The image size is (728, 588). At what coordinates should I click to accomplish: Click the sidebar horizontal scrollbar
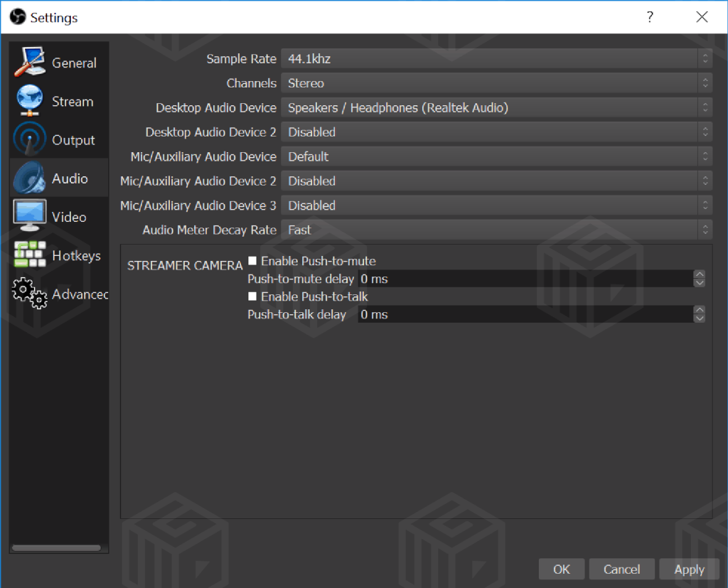pos(56,548)
